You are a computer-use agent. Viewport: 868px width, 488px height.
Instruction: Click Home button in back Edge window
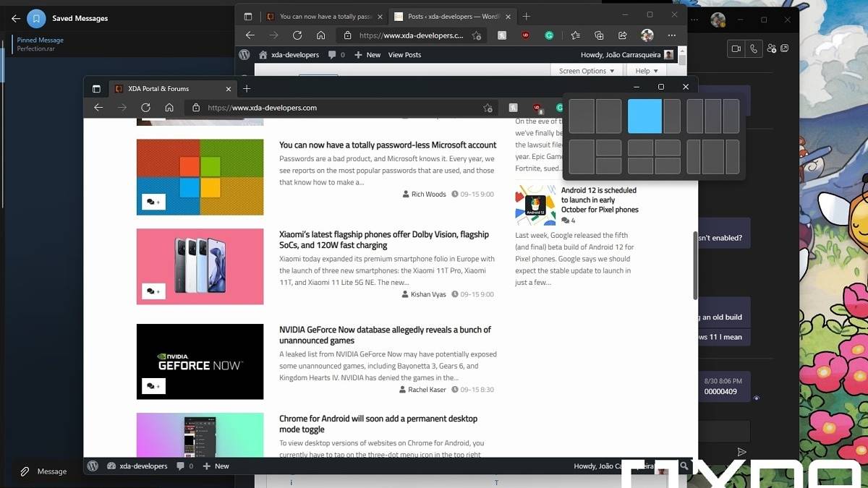tap(320, 35)
